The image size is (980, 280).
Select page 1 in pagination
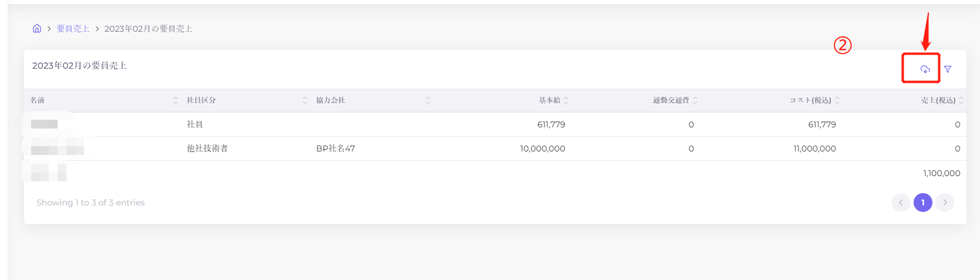point(923,203)
